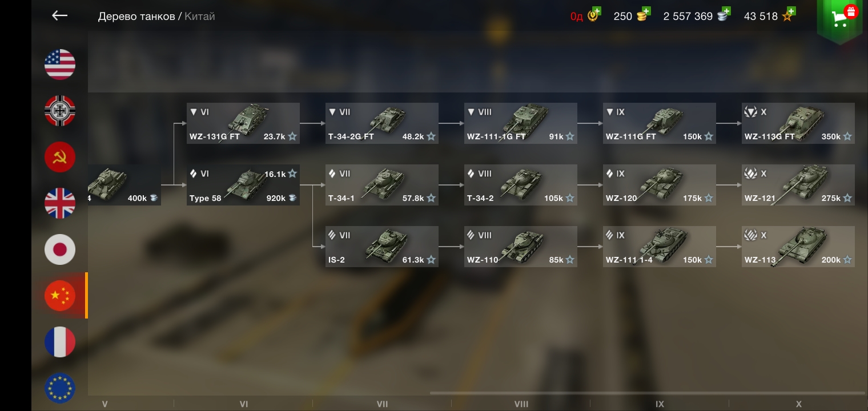Select the Japan flag icon
This screenshot has height=411, width=868.
click(60, 249)
